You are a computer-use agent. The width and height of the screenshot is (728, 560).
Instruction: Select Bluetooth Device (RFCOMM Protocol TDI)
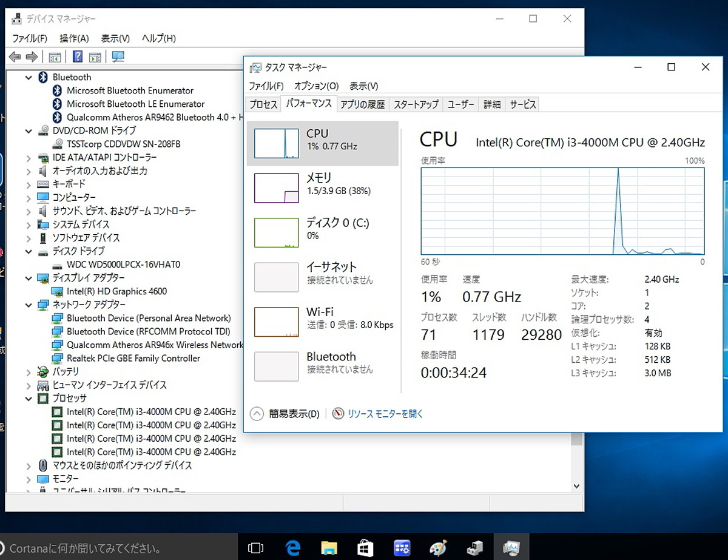pyautogui.click(x=149, y=331)
